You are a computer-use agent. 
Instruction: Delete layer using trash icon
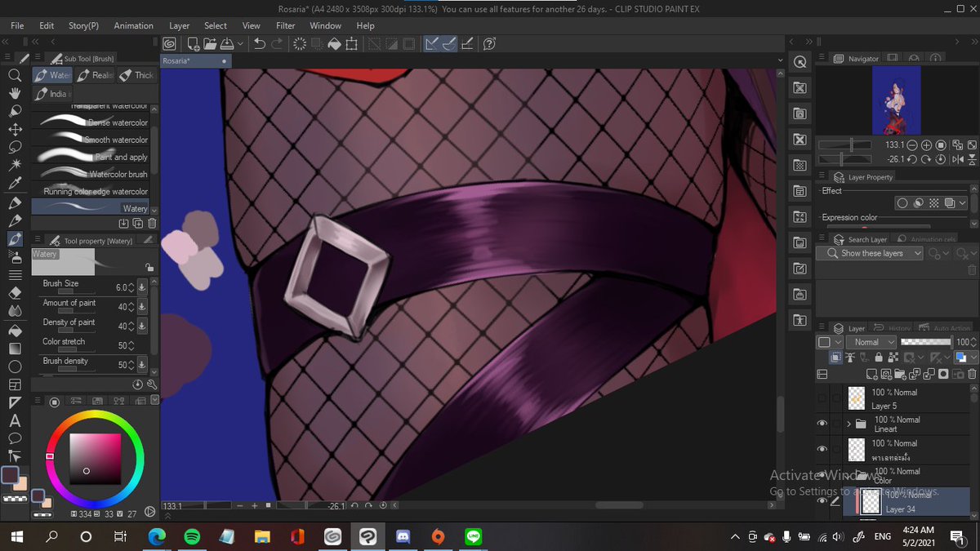click(970, 374)
